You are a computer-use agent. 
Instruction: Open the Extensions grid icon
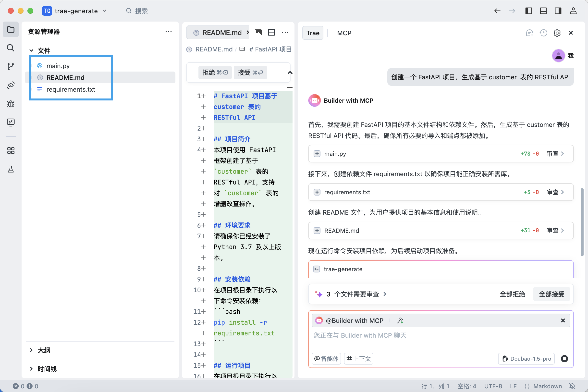(x=11, y=150)
